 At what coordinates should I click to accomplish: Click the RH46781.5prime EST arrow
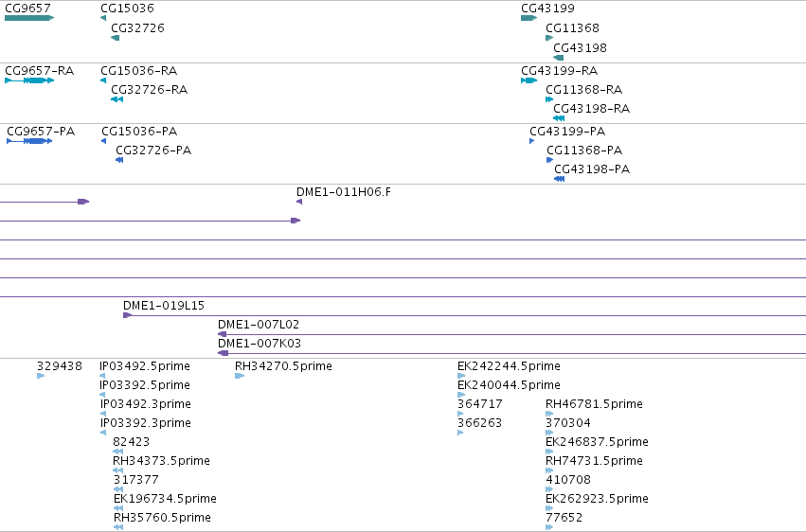tap(549, 414)
